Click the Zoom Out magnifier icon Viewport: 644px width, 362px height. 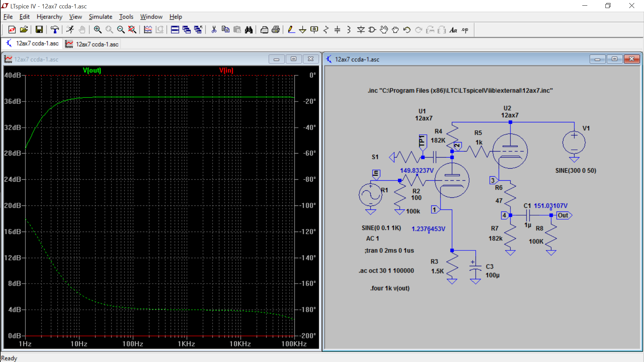pos(121,30)
